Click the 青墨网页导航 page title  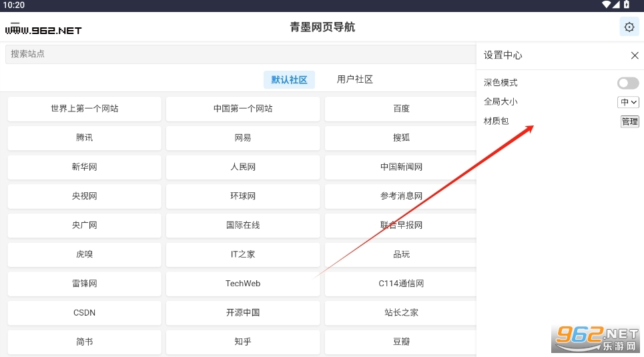(322, 27)
